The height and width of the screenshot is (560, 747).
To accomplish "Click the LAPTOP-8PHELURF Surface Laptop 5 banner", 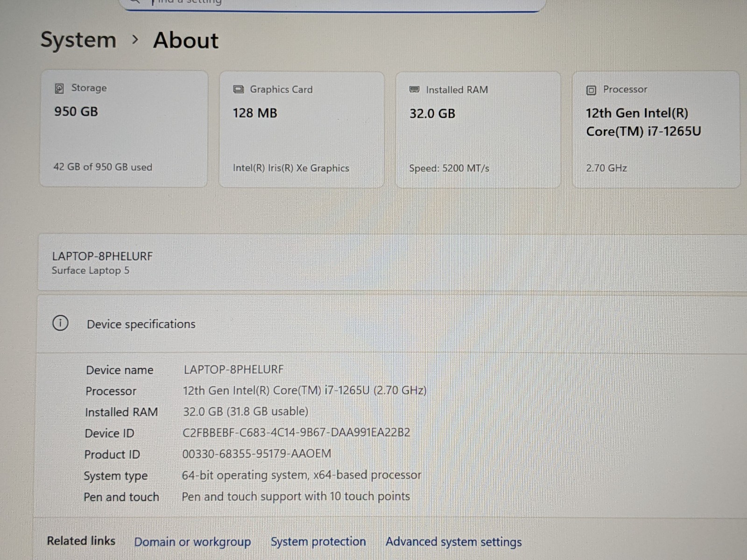I will pos(392,263).
